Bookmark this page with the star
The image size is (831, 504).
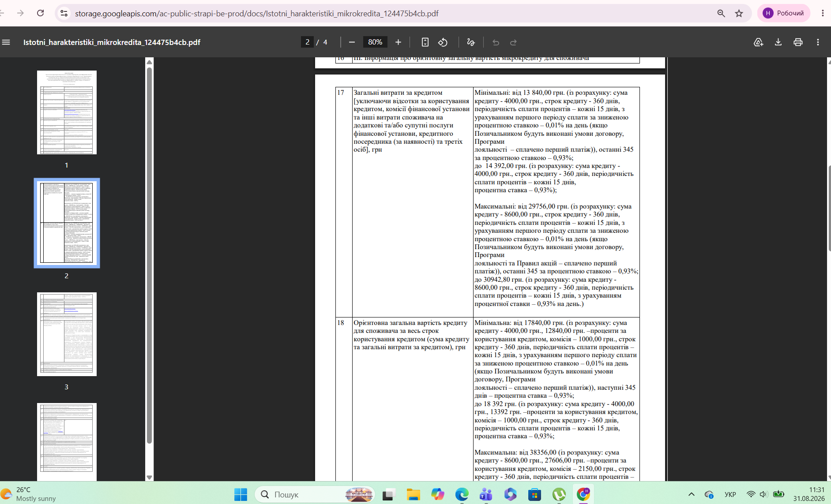pyautogui.click(x=739, y=13)
